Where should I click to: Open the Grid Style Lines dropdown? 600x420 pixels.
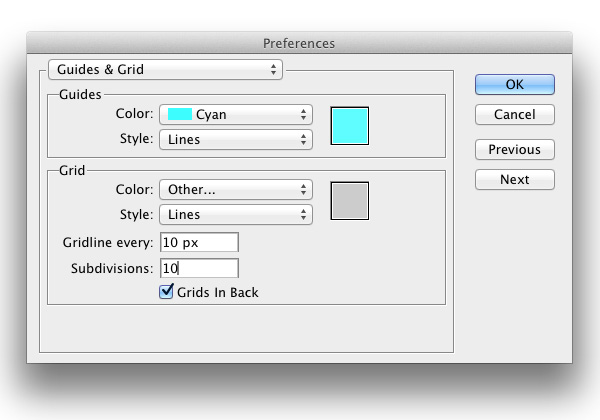(236, 214)
